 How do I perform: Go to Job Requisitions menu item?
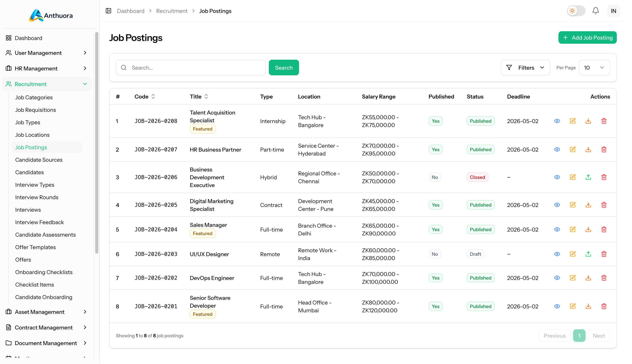click(x=35, y=110)
